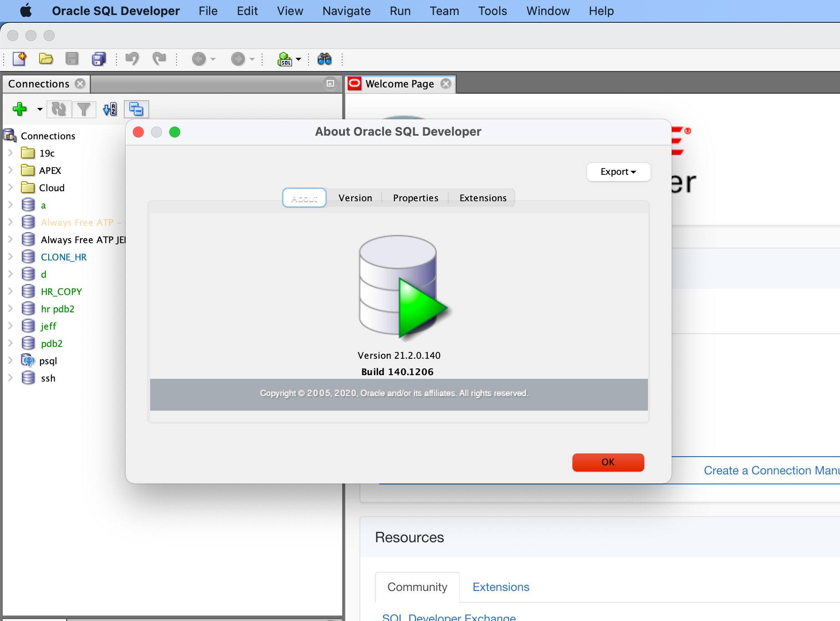Select the Always Free ATP JEFF connection
Screen dimensions: 840x621
(83, 240)
